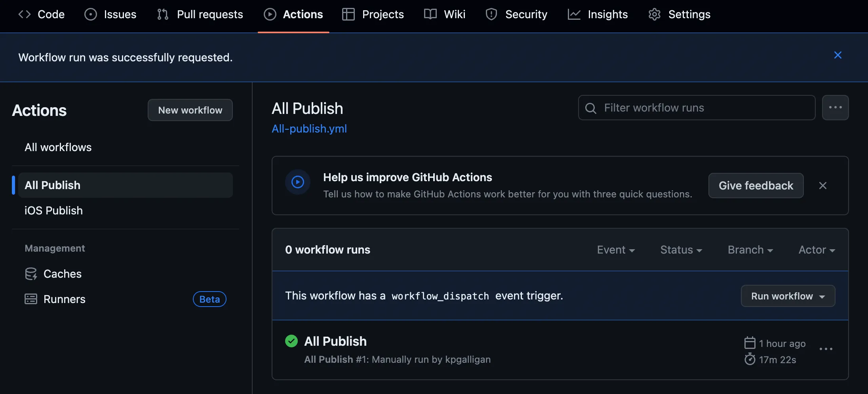The image size is (868, 394).
Task: Click the stopwatch icon beside 17m 22s
Action: (x=750, y=359)
